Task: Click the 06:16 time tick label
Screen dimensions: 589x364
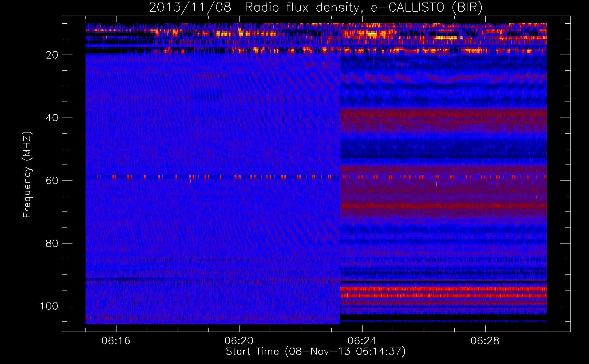Action: (116, 341)
